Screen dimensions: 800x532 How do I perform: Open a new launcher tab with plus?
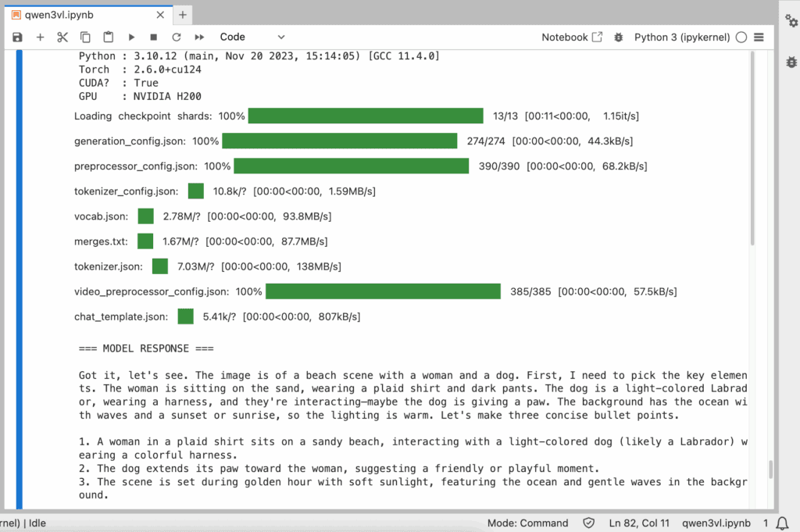(x=183, y=14)
